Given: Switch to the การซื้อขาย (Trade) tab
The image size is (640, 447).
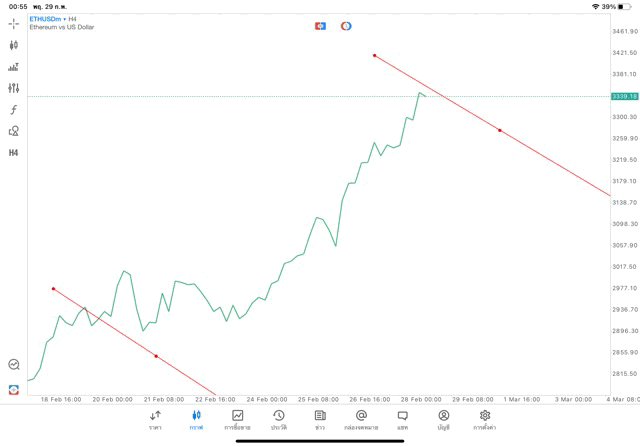Looking at the screenshot, I should pos(237,420).
